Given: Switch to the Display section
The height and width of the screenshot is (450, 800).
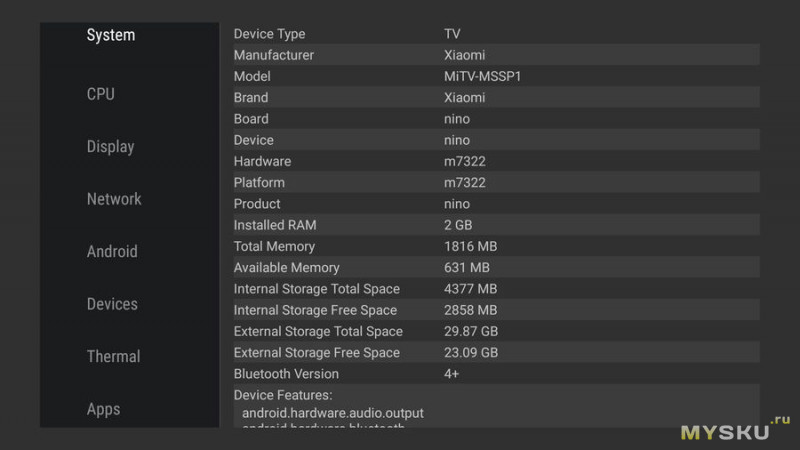Looking at the screenshot, I should coord(110,147).
